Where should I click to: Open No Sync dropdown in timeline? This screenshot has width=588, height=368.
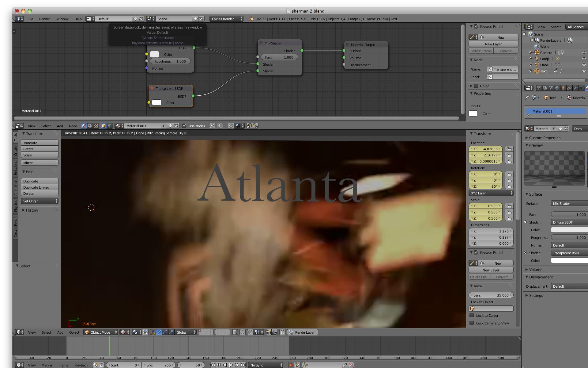(x=266, y=365)
